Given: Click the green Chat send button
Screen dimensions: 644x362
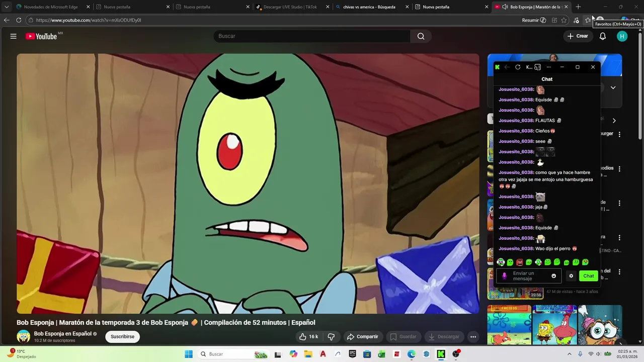Looking at the screenshot, I should [x=589, y=276].
